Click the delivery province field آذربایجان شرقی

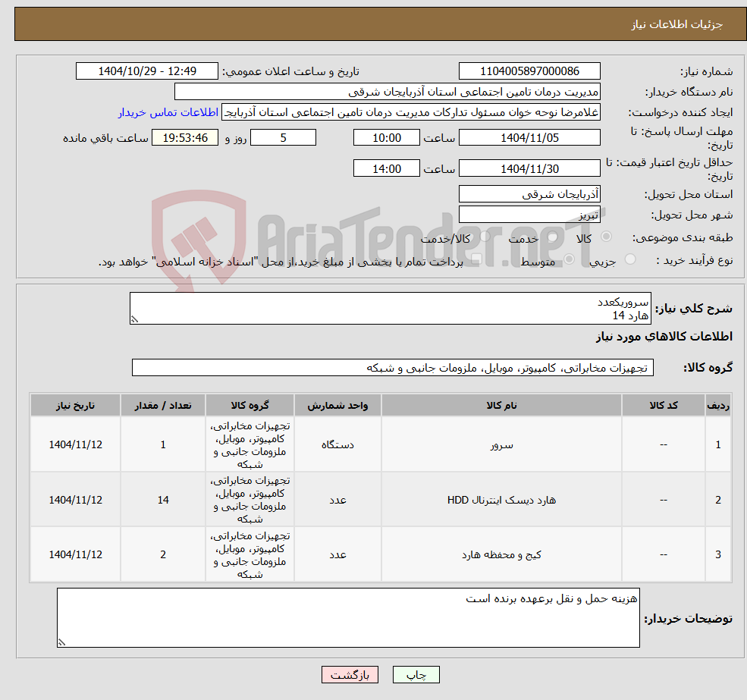point(529,194)
